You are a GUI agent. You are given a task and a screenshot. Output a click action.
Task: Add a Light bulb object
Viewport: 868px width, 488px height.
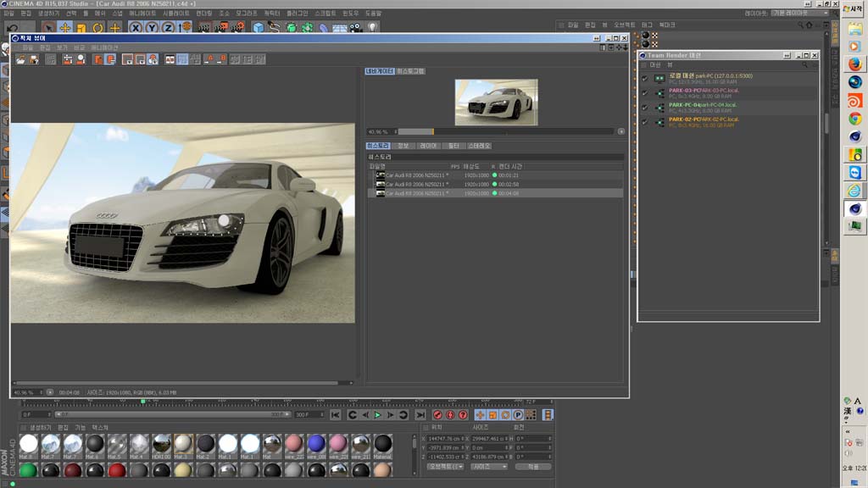373,27
